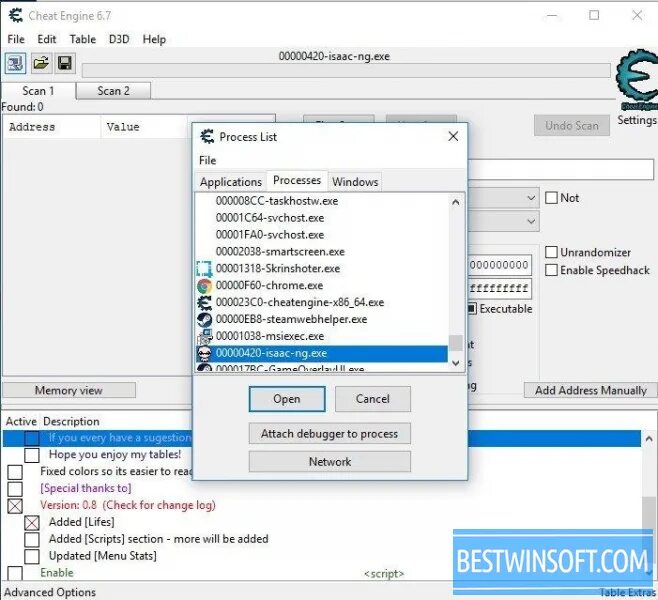Click process list scroll down arrow

[456, 363]
